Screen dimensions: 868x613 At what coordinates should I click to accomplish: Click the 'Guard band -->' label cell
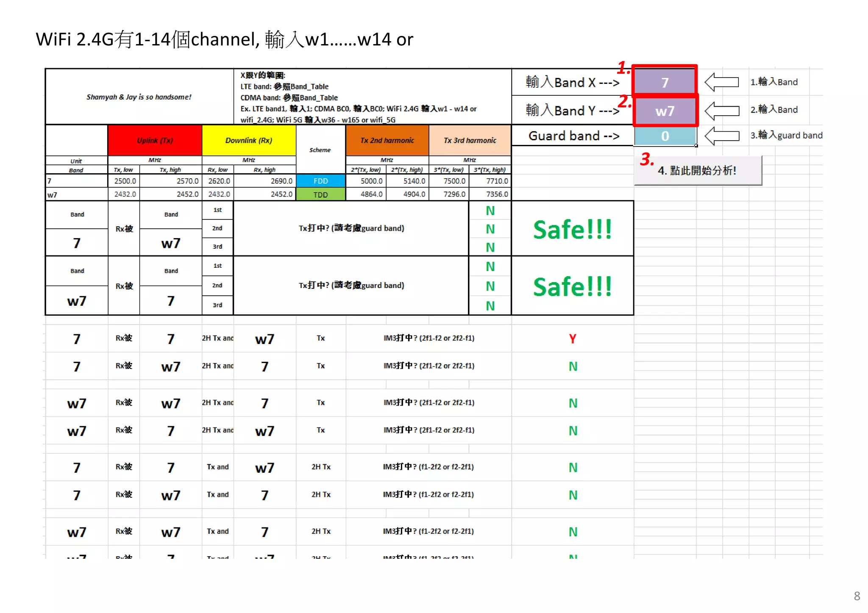573,136
